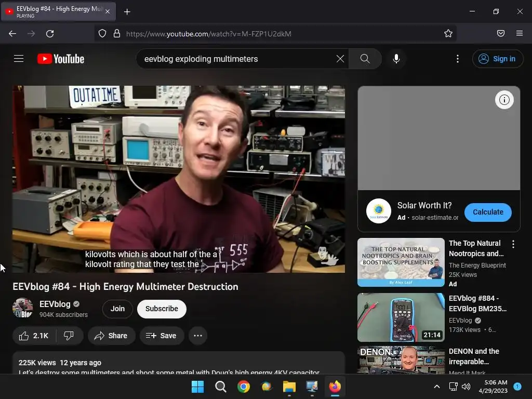Image resolution: width=532 pixels, height=399 pixels.
Task: Open EEVblog #884 video title link
Action: [478, 303]
